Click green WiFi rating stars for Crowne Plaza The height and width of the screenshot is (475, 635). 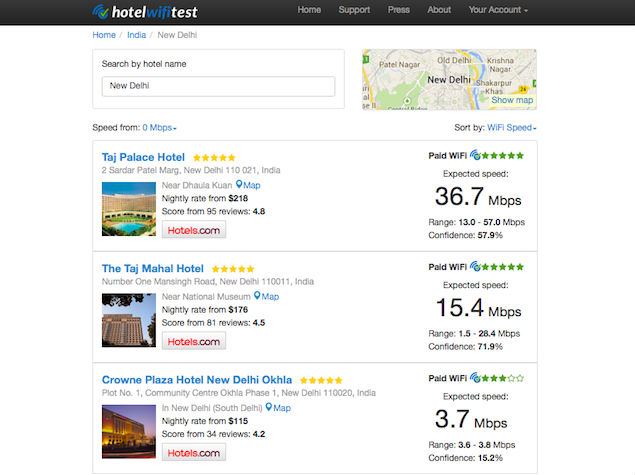click(503, 378)
